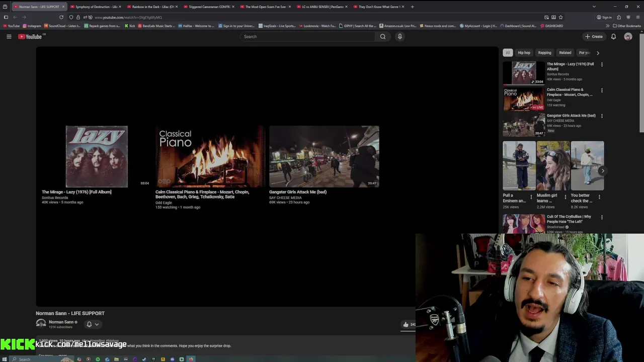The height and width of the screenshot is (362, 644).
Task: Click the Create button
Action: coord(594,37)
